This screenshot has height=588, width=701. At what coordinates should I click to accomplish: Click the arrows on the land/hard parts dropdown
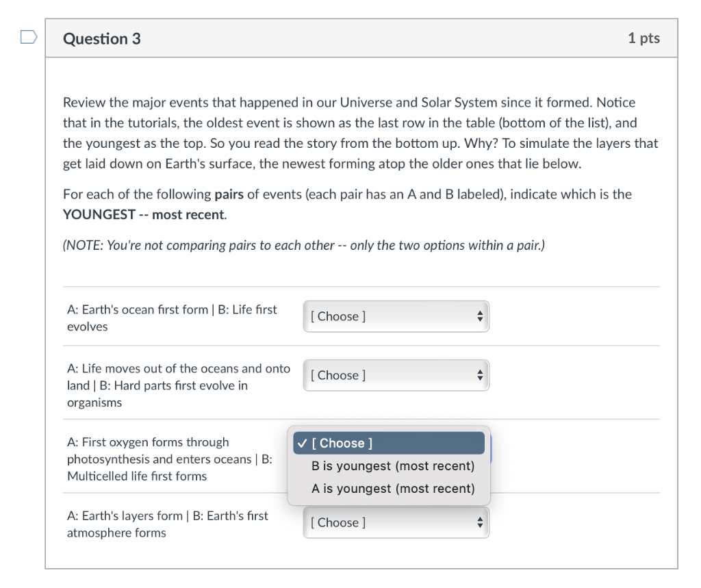pos(480,375)
